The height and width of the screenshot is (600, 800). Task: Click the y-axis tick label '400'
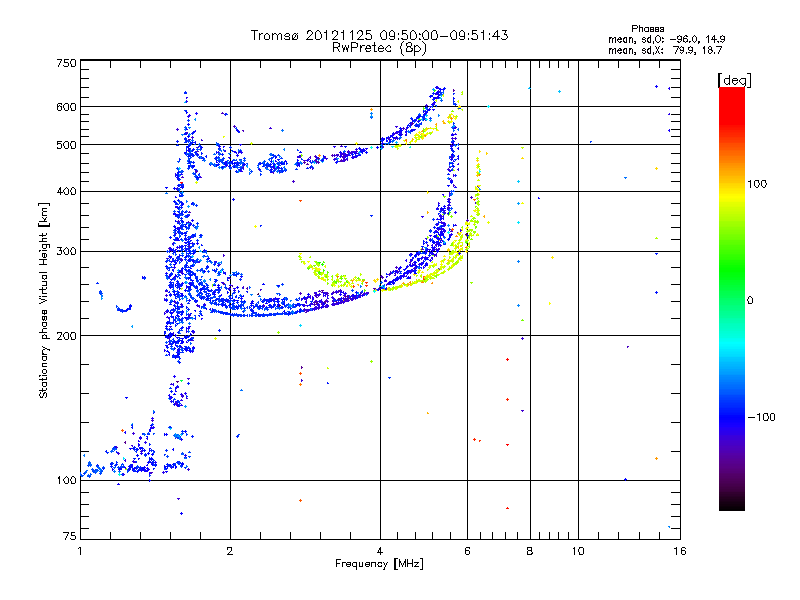point(66,191)
